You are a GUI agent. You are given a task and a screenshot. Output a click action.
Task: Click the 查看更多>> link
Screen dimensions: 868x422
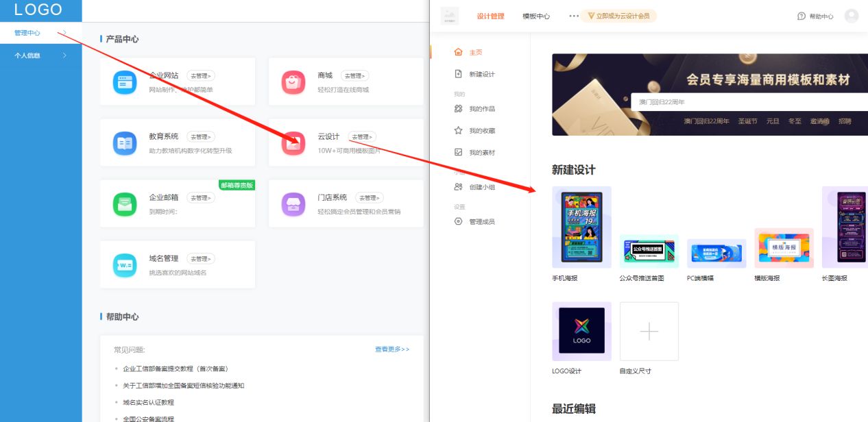[x=392, y=349]
